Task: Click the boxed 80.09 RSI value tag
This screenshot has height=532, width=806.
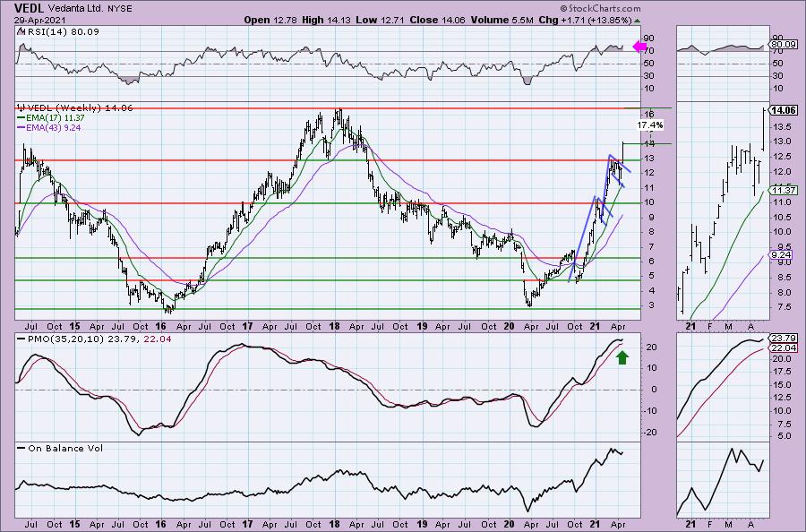Action: click(783, 45)
